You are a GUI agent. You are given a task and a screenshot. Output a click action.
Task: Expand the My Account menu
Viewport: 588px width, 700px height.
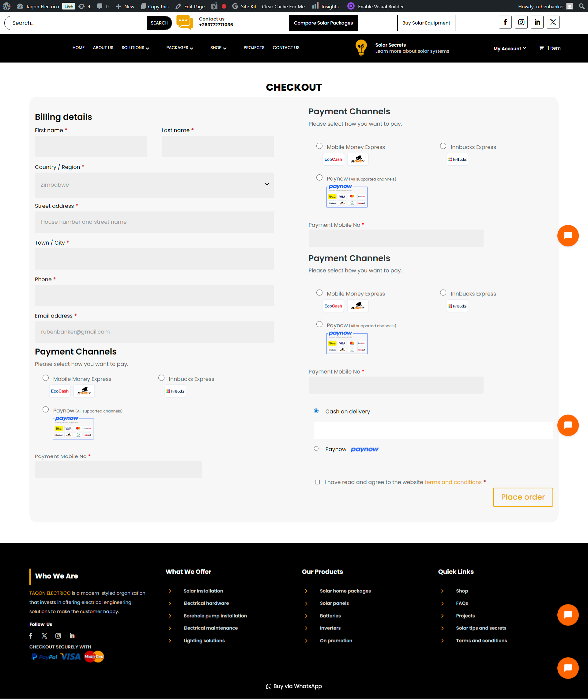[x=509, y=48]
